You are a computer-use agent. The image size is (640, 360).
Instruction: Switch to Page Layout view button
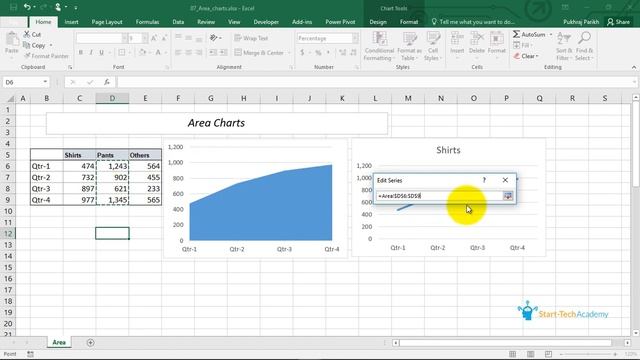pyautogui.click(x=531, y=354)
